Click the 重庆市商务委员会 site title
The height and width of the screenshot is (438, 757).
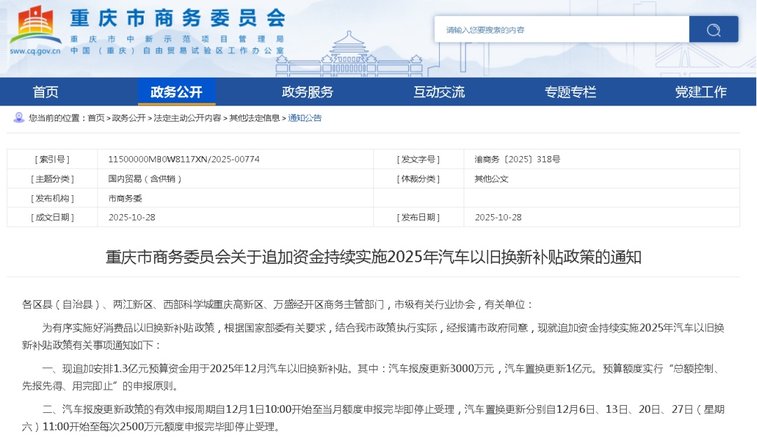tap(177, 19)
